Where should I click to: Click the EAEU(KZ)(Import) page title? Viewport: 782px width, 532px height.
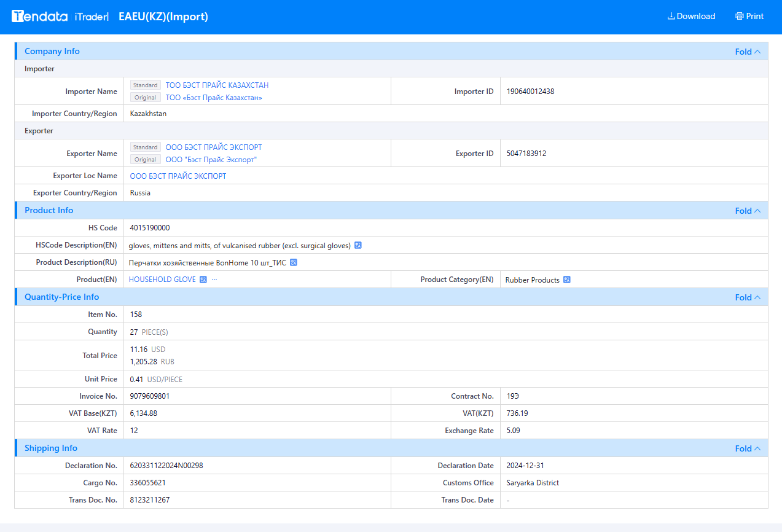163,17
